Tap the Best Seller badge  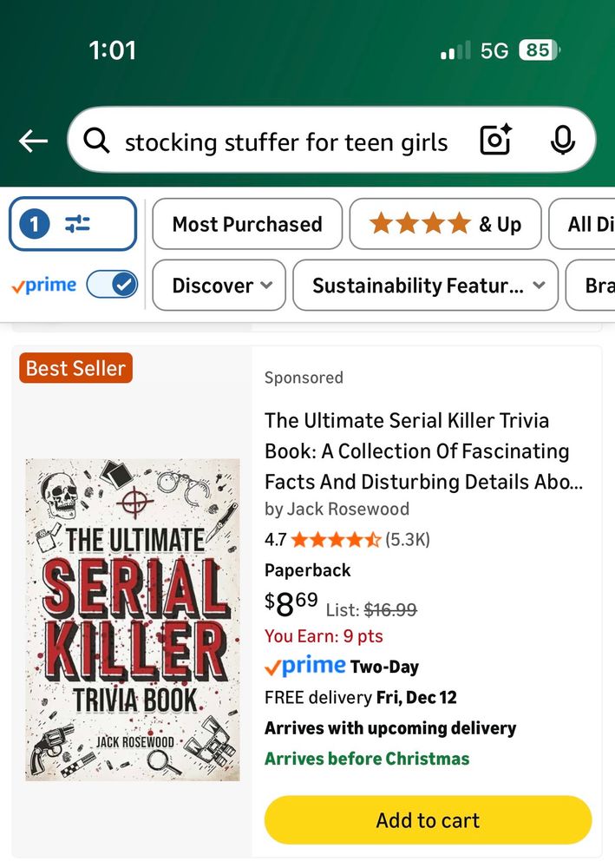pos(75,368)
